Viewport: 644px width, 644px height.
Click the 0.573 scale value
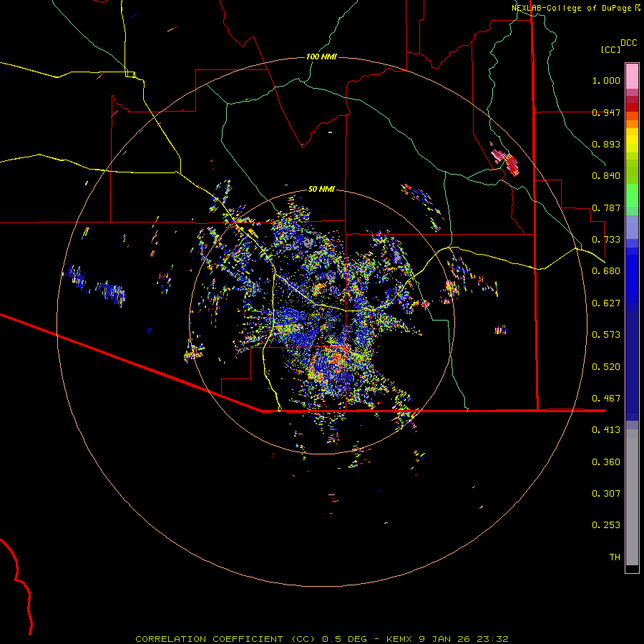pyautogui.click(x=606, y=335)
